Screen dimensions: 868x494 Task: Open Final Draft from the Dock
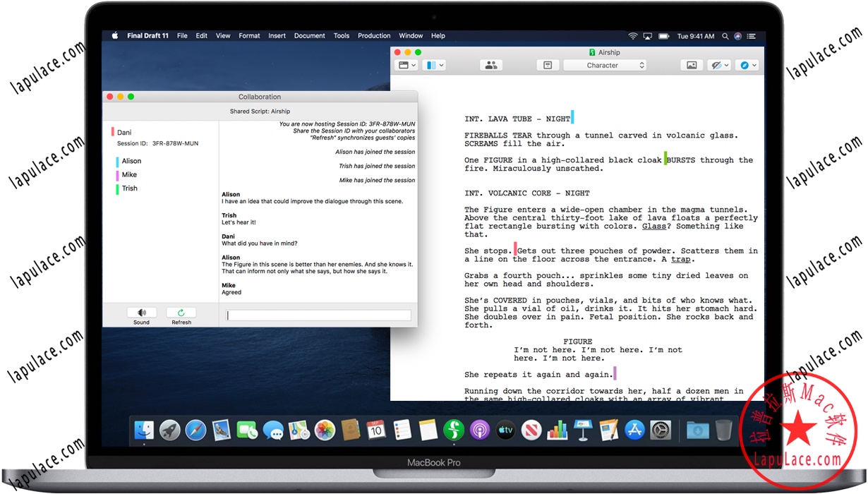click(x=454, y=430)
